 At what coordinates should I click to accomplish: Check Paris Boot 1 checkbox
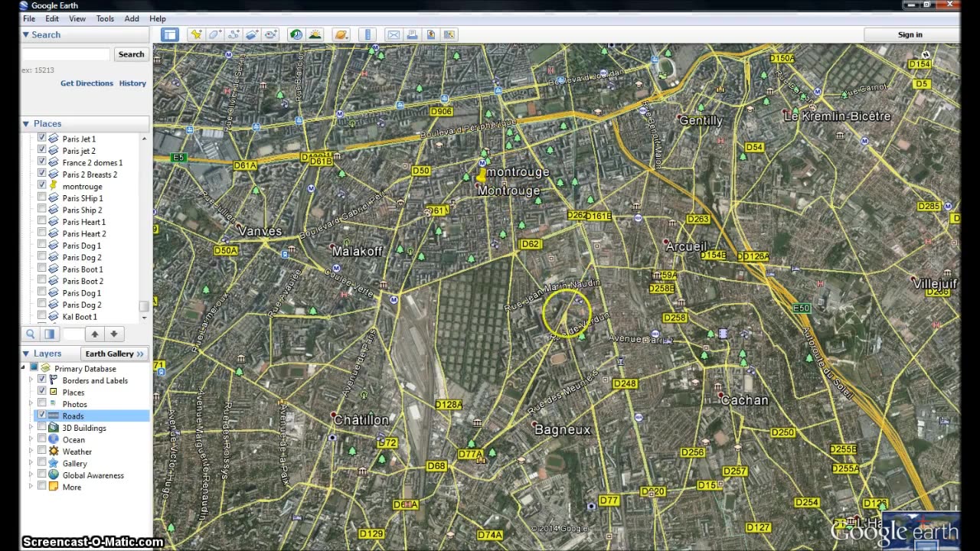pos(42,269)
